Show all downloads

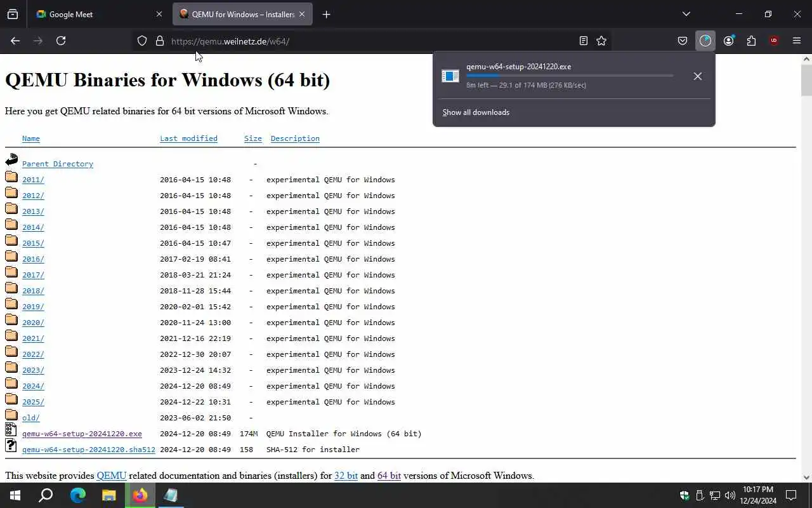[x=476, y=112]
